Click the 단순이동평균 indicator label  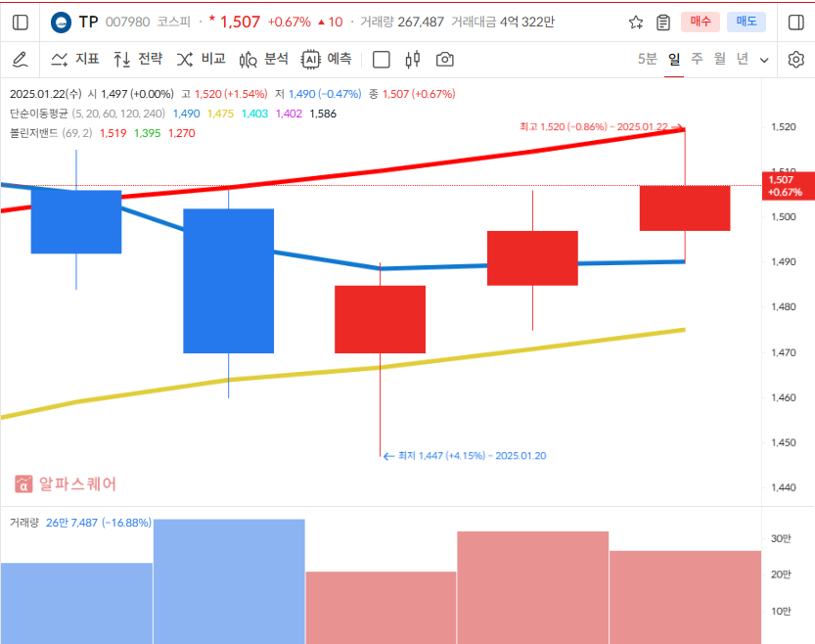[x=39, y=114]
